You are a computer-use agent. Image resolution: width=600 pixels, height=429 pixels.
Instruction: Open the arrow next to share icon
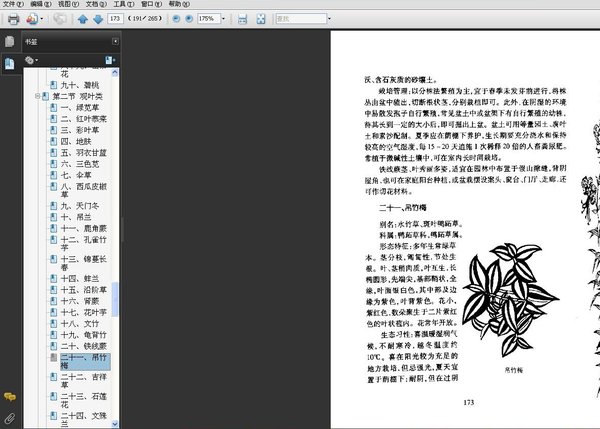pos(42,19)
